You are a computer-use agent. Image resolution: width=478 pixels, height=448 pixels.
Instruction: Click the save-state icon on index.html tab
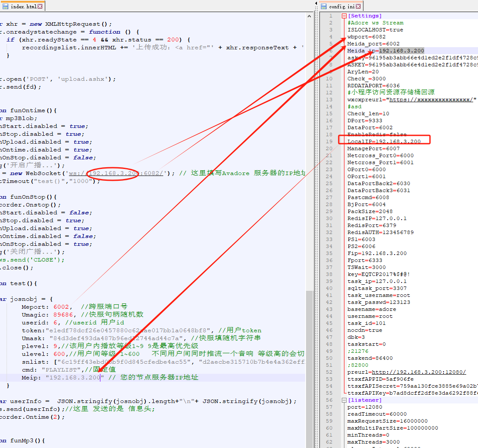click(5, 6)
